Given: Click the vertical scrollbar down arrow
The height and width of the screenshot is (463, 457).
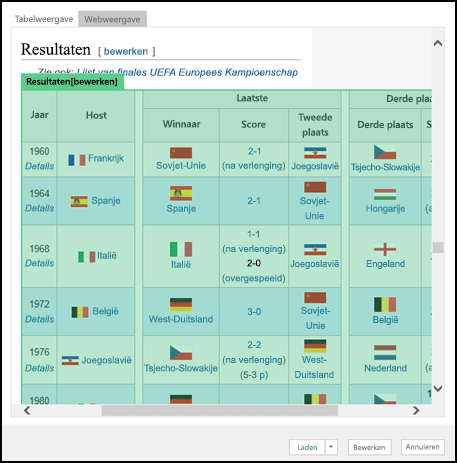Looking at the screenshot, I should [x=438, y=388].
